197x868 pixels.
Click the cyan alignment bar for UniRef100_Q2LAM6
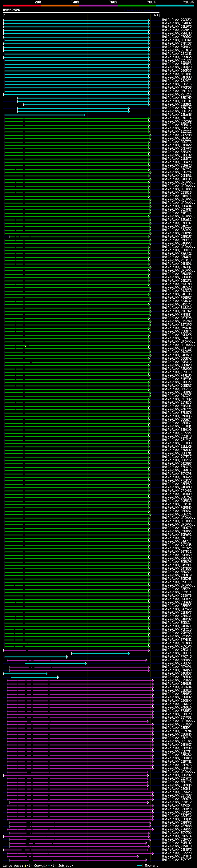click(45, 115)
